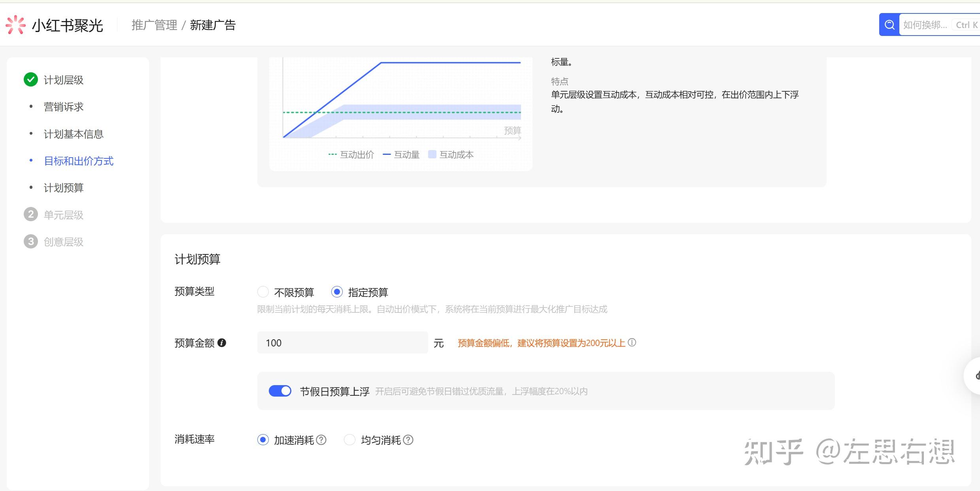
Task: Go to 计划层级 in the sidebar
Action: tap(64, 80)
